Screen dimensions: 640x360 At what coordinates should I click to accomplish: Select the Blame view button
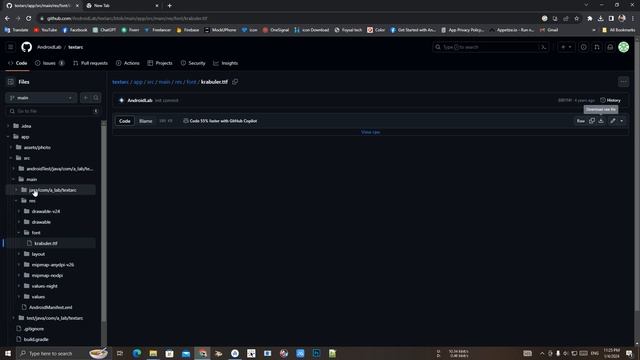click(146, 121)
